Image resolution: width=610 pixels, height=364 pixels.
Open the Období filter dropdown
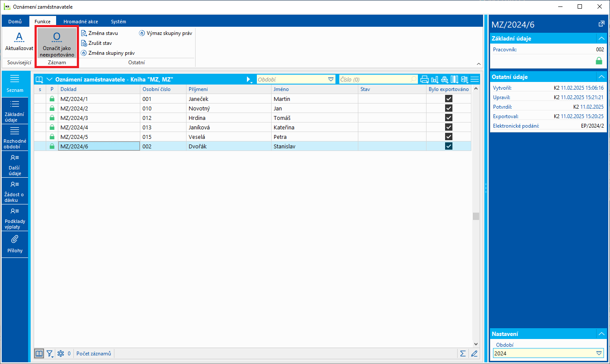(331, 79)
